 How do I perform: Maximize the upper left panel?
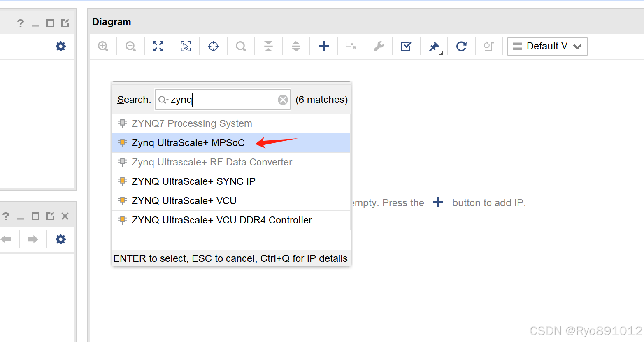coord(50,23)
